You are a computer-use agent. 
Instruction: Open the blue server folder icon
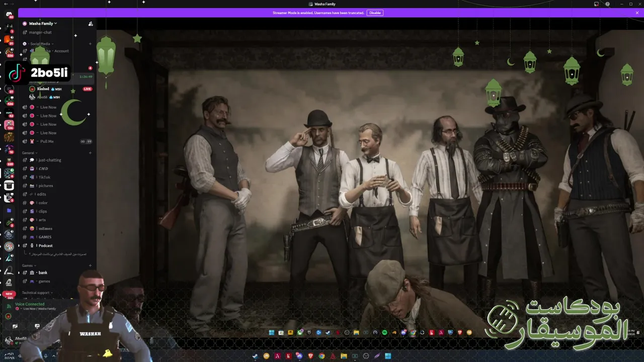coord(9,210)
